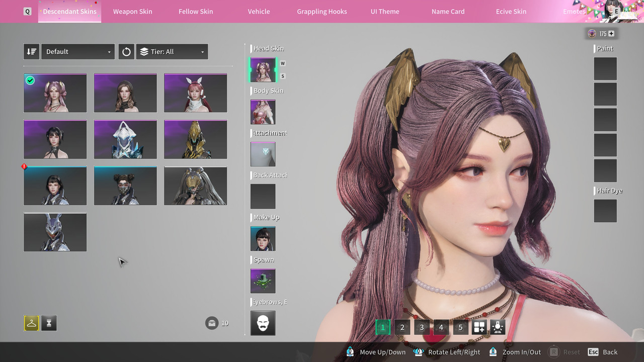Toggle the sort order icon
The height and width of the screenshot is (362, 644).
click(31, 51)
